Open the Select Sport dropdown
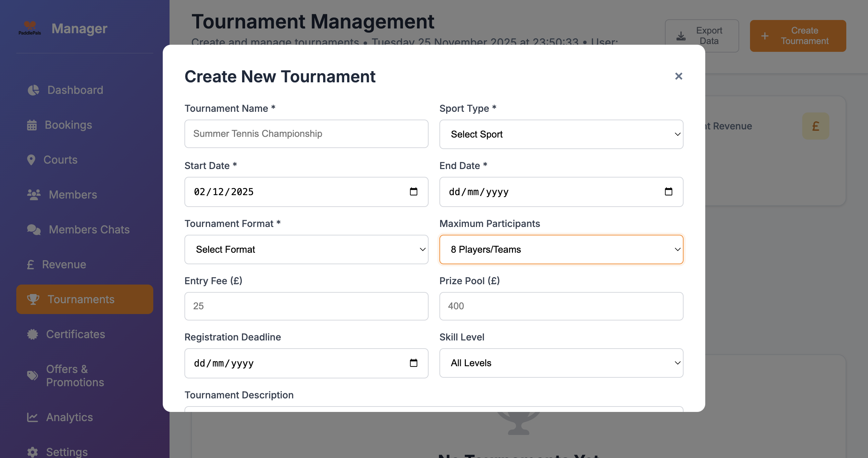This screenshot has height=458, width=868. [561, 134]
